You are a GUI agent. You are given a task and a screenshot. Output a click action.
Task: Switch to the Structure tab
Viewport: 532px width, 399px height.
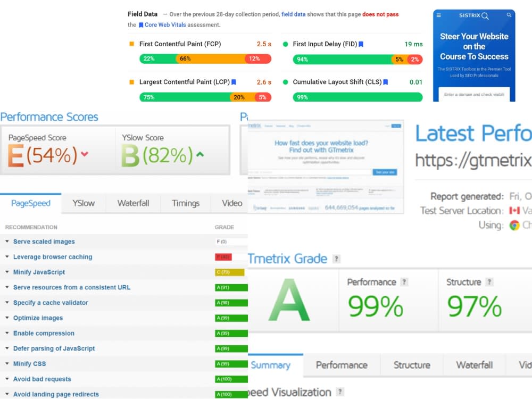[x=412, y=365]
